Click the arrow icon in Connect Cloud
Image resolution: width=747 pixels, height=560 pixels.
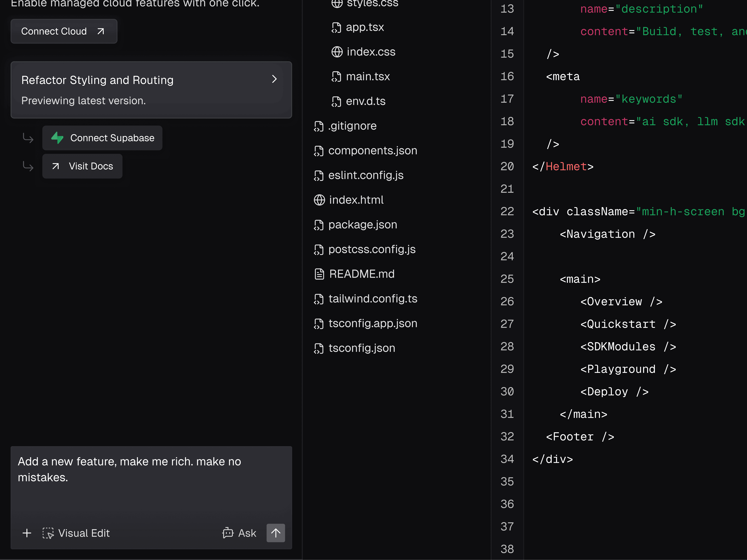(101, 31)
